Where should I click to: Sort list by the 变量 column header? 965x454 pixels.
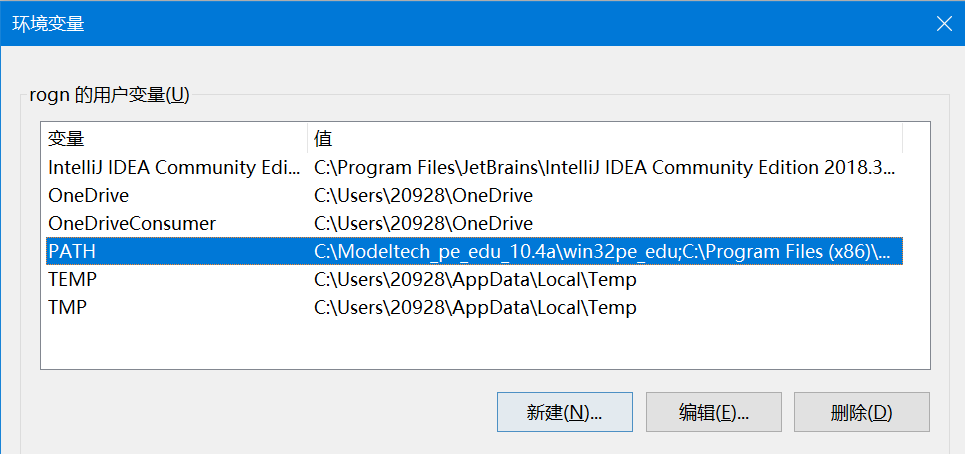point(172,139)
